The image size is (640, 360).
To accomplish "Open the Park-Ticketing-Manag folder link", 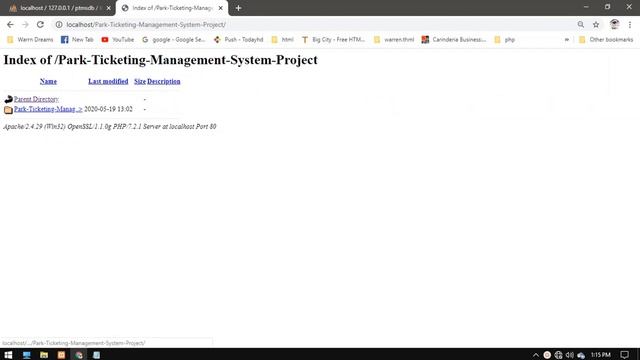I will click(48, 109).
